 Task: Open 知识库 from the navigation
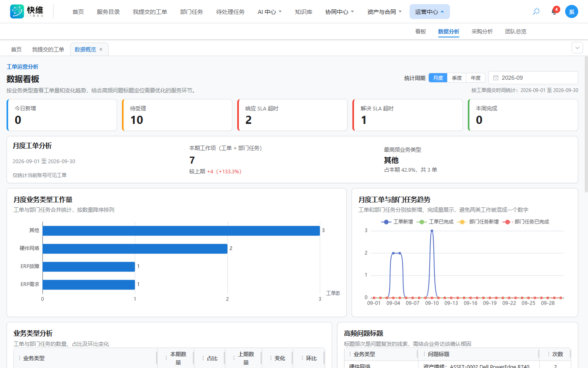pos(304,12)
